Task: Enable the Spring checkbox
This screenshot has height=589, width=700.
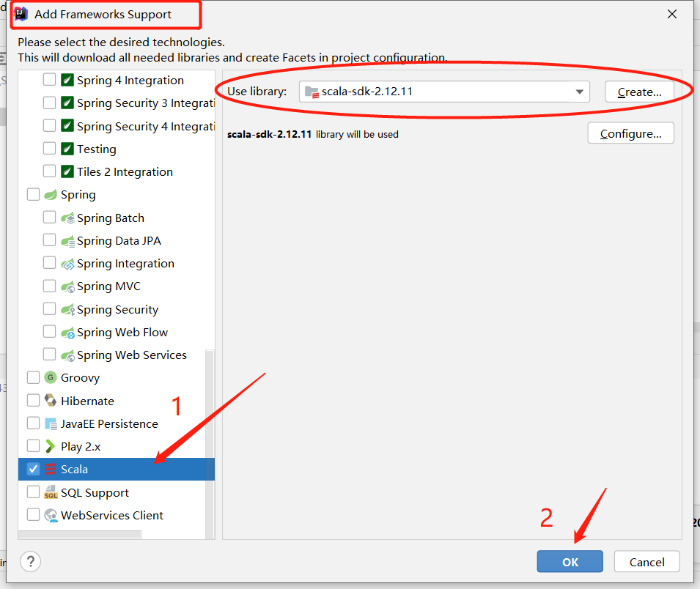Action: (x=34, y=194)
